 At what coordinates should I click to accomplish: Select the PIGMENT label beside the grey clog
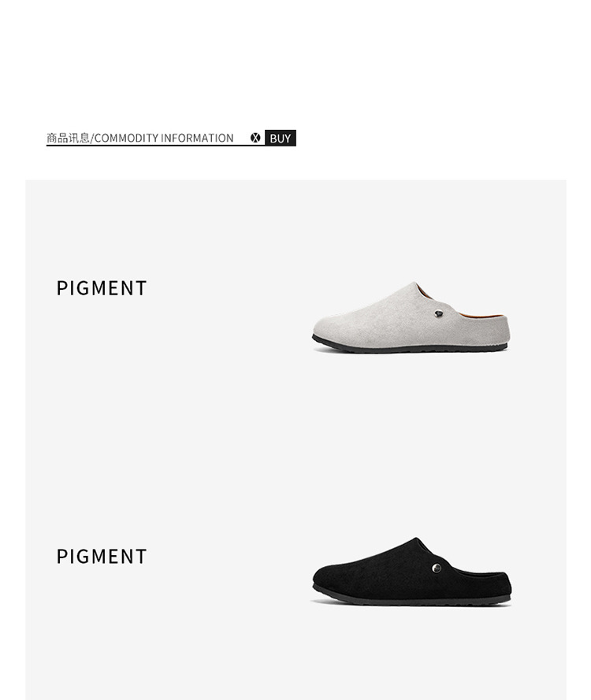click(x=102, y=288)
